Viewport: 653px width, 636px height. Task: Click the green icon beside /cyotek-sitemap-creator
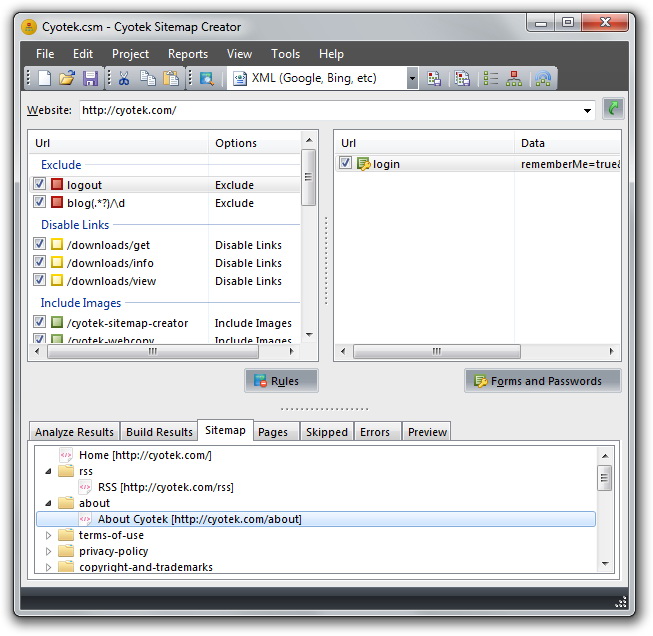pos(57,322)
